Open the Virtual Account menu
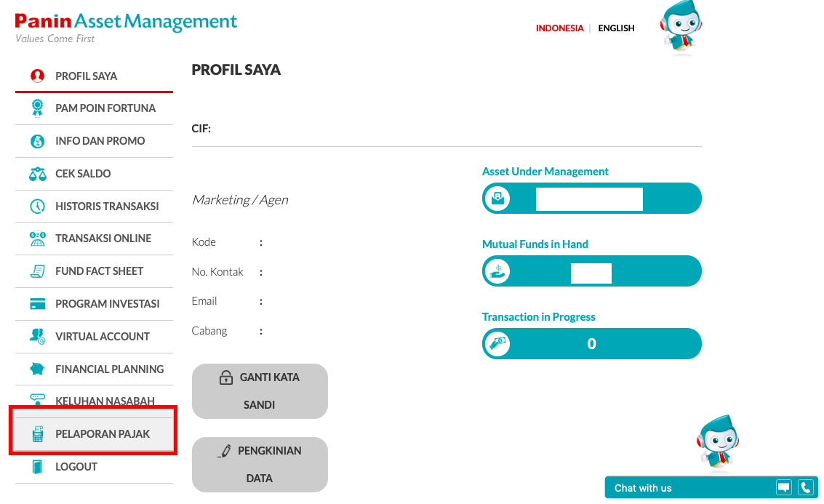Screen dimensions: 824x504 tap(103, 337)
